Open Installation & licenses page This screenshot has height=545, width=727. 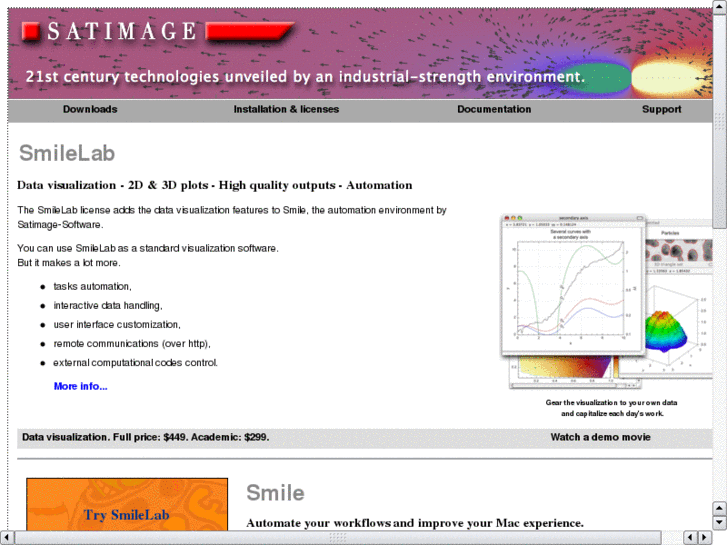click(286, 109)
